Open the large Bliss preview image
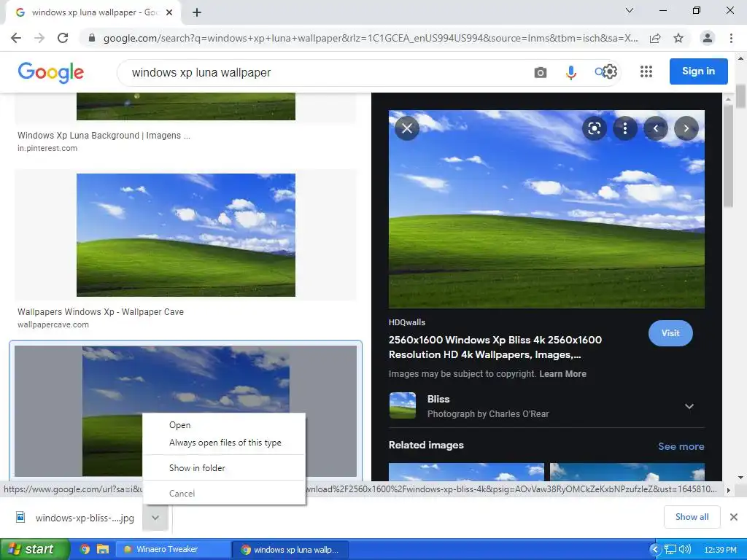The height and width of the screenshot is (560, 747). pos(546,209)
